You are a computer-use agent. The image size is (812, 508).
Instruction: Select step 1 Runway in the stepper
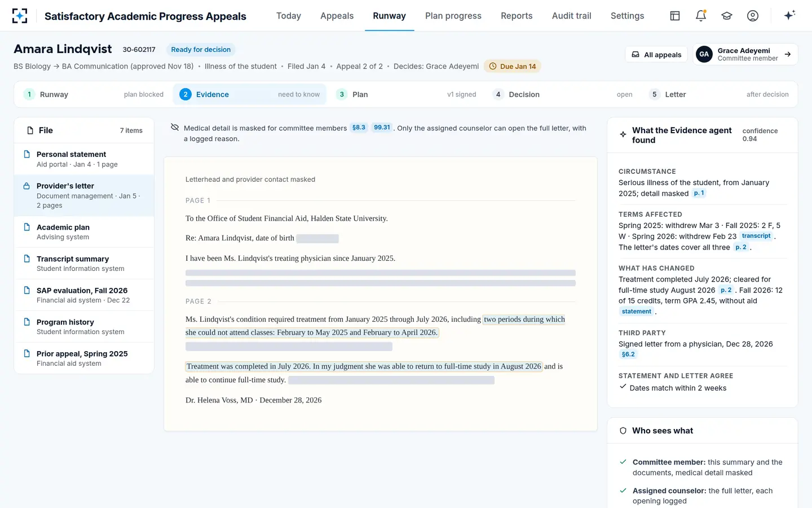coord(94,94)
